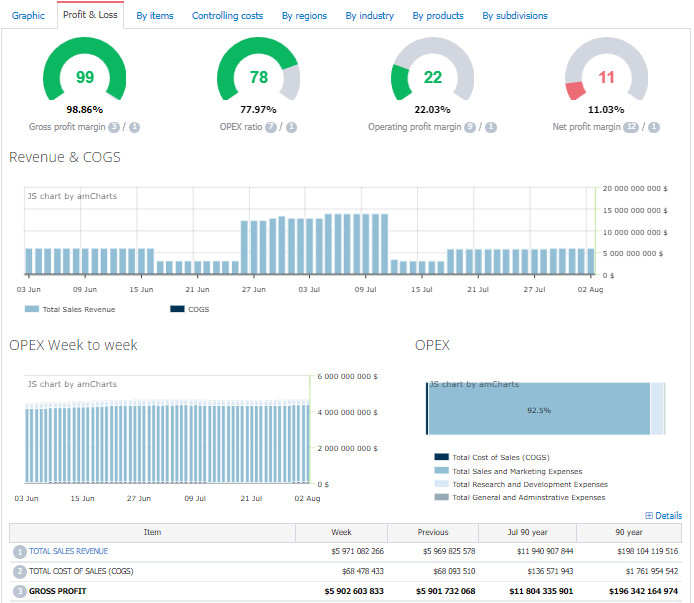Click row number 1 icon in table

19,551
